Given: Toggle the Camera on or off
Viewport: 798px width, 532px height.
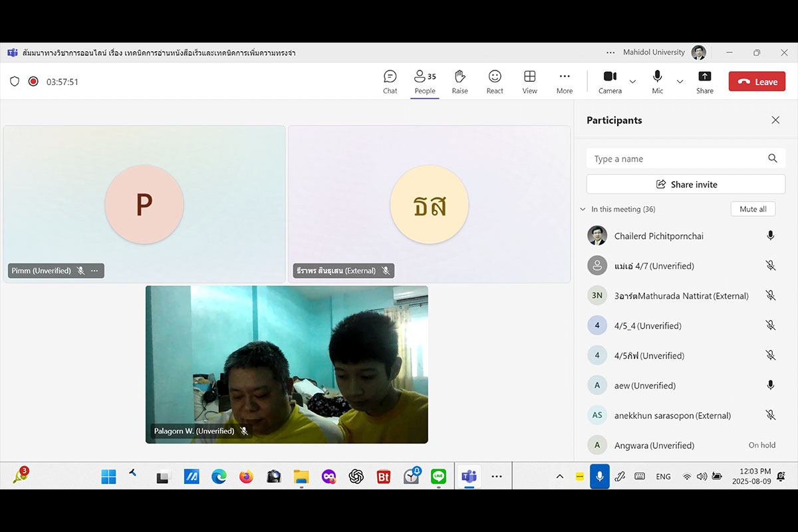Looking at the screenshot, I should point(610,81).
